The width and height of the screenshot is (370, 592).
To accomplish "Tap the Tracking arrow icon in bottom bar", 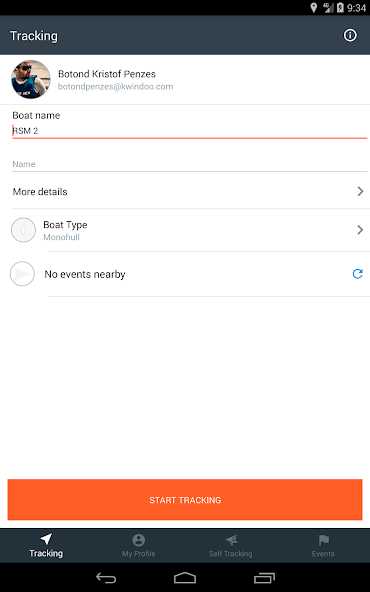I will (46, 539).
